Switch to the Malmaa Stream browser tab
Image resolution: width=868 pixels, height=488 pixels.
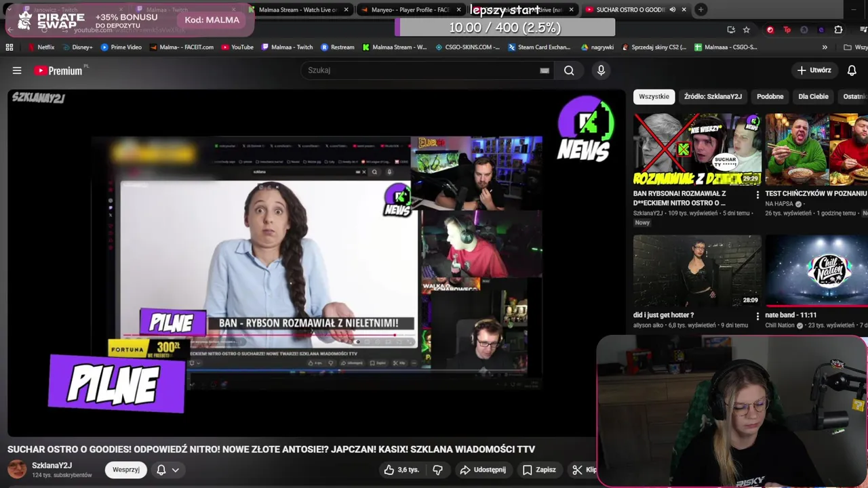coord(298,9)
